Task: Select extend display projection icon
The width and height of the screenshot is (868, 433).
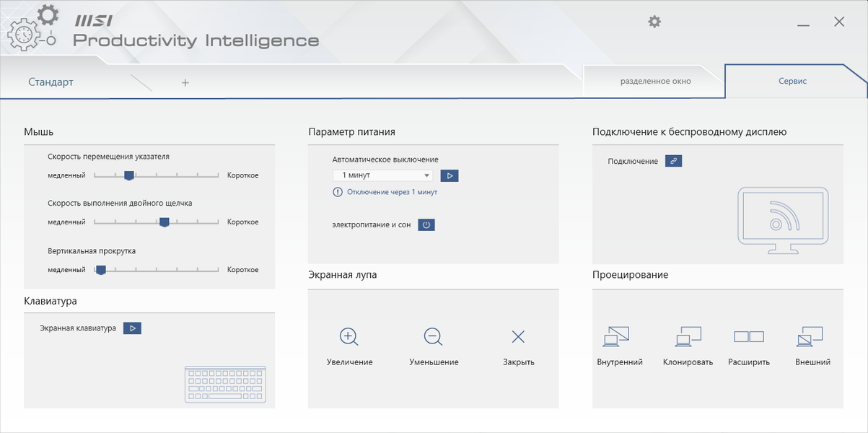Action: [x=749, y=336]
